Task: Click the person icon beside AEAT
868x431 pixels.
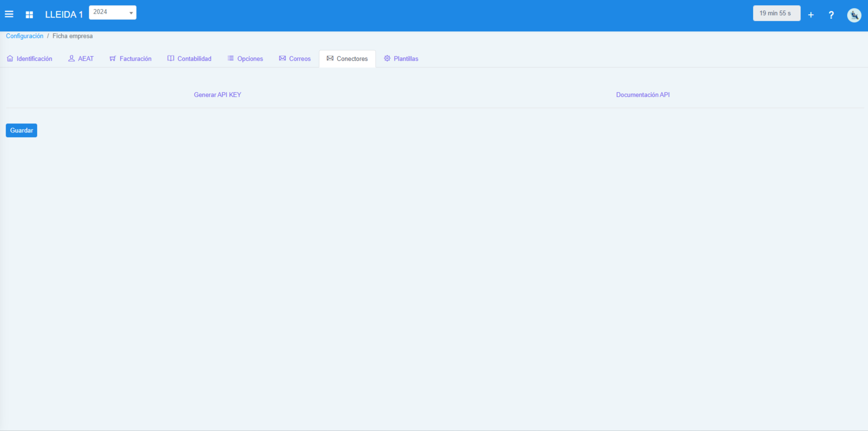Action: pyautogui.click(x=71, y=58)
